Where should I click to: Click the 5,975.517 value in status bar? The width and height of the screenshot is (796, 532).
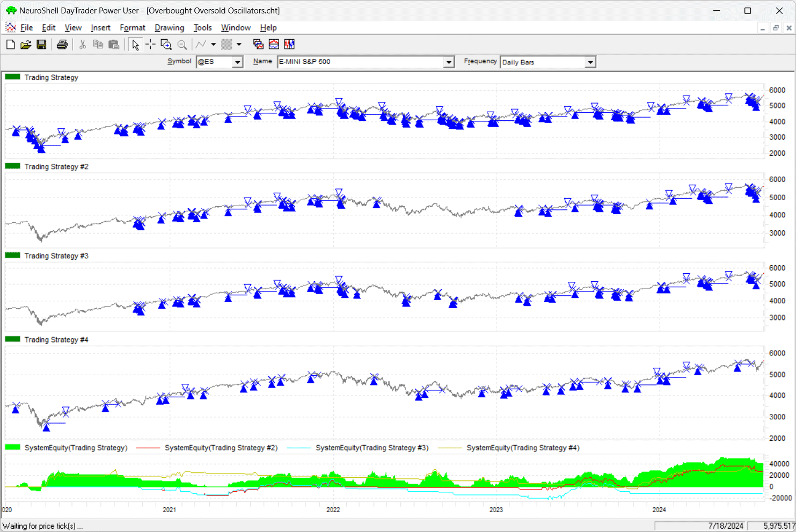[x=779, y=526]
